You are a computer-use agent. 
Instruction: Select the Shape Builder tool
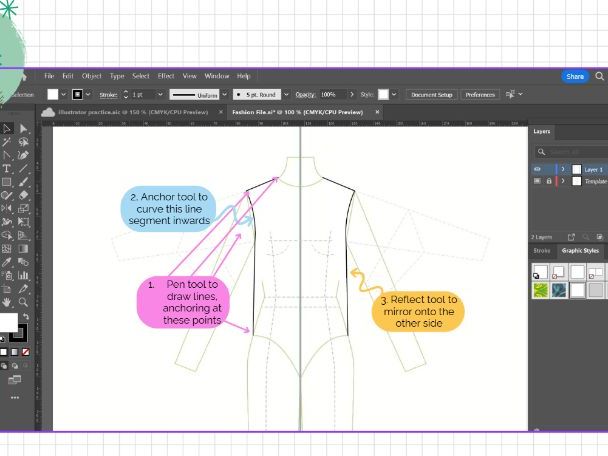pyautogui.click(x=7, y=235)
